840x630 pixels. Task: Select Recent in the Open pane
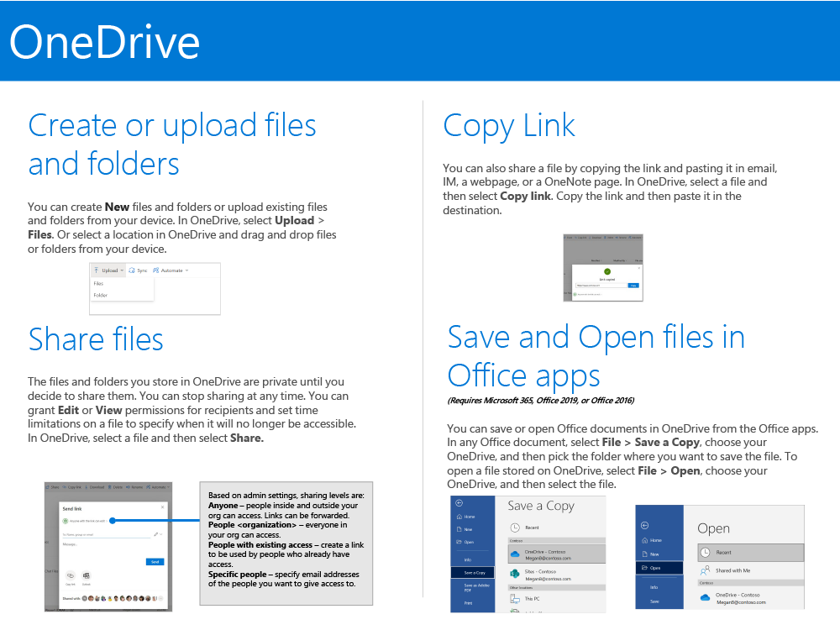click(x=751, y=553)
